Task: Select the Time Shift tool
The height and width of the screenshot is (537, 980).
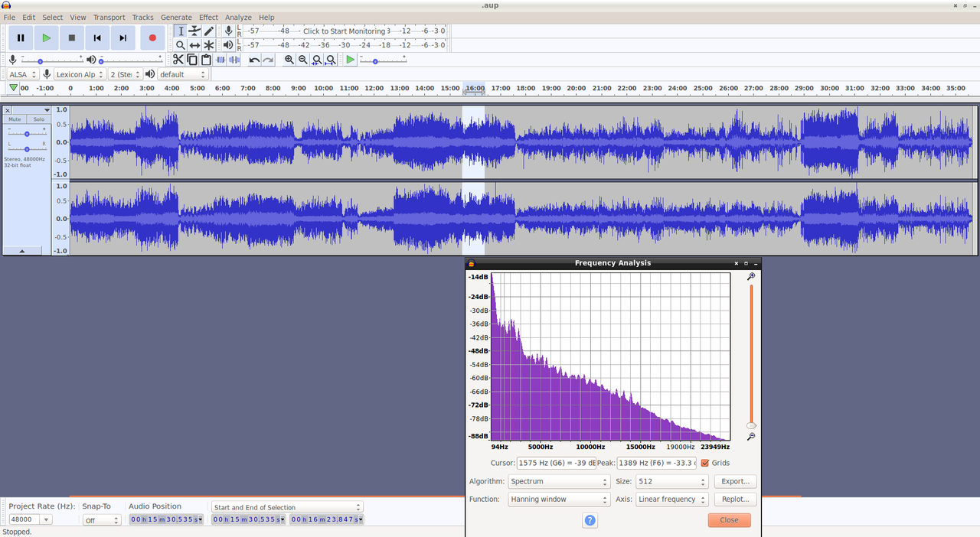Action: [194, 45]
